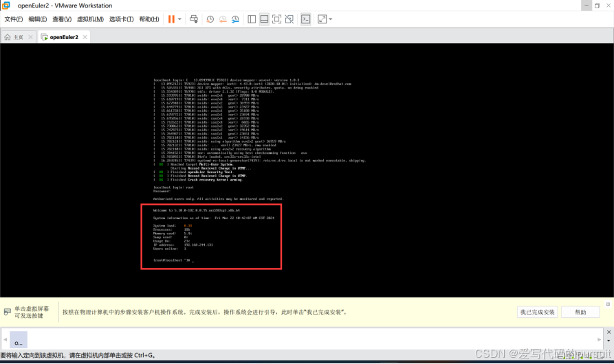Close the thumbnail bar
Viewport: 614px width, 364px height.
tap(608, 332)
